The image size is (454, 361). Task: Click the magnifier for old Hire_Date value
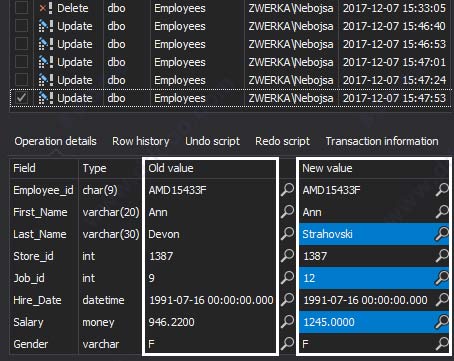point(287,300)
